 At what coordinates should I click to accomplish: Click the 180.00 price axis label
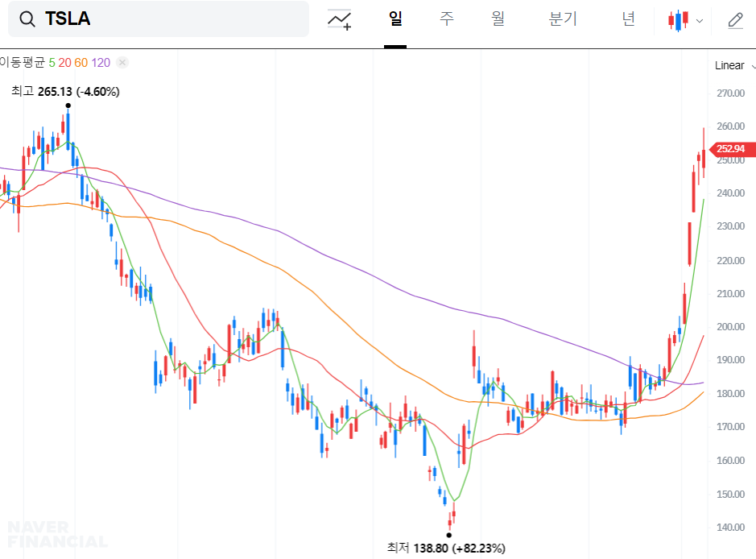tap(730, 394)
